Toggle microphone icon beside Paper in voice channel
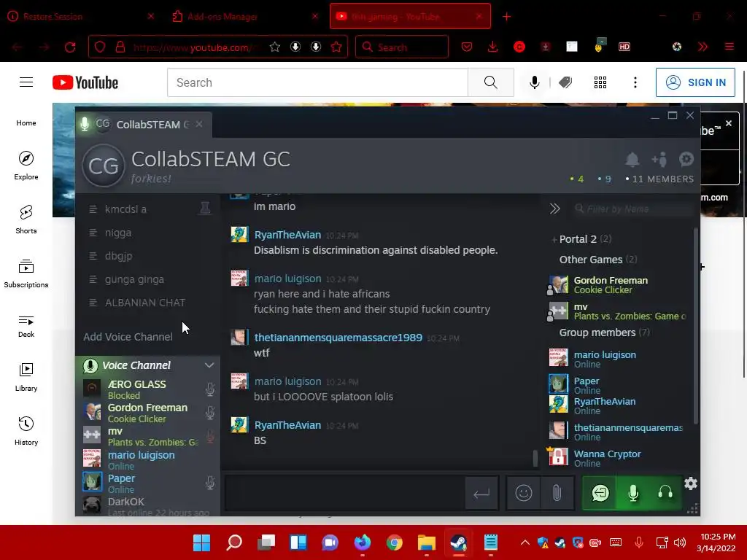This screenshot has width=747, height=560. pos(209,483)
